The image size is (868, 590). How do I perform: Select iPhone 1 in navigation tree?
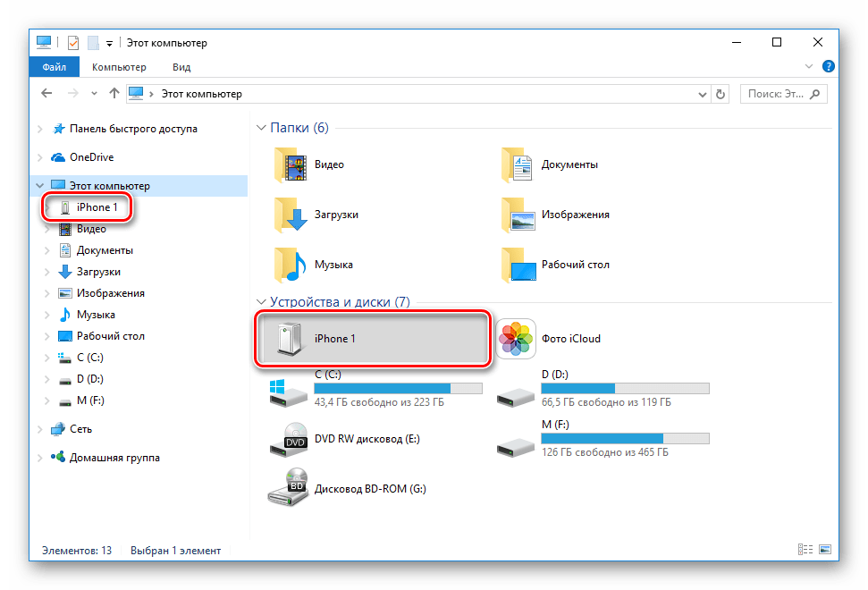click(97, 207)
